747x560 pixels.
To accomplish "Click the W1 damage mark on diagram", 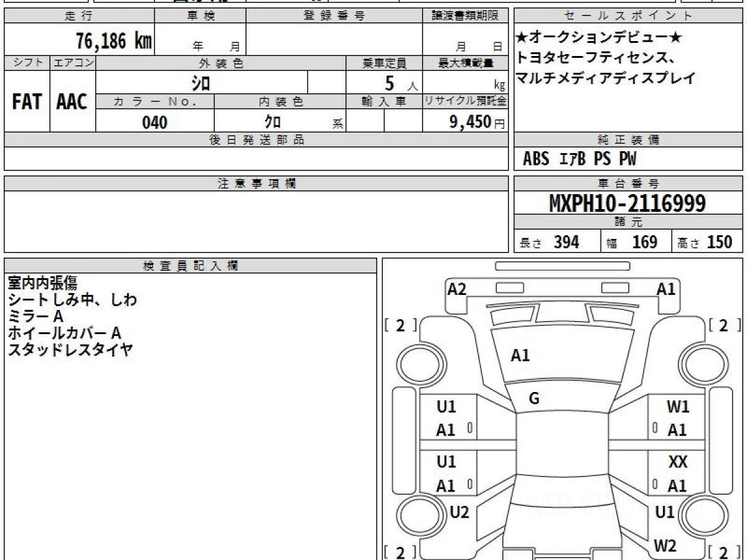I will click(678, 407).
